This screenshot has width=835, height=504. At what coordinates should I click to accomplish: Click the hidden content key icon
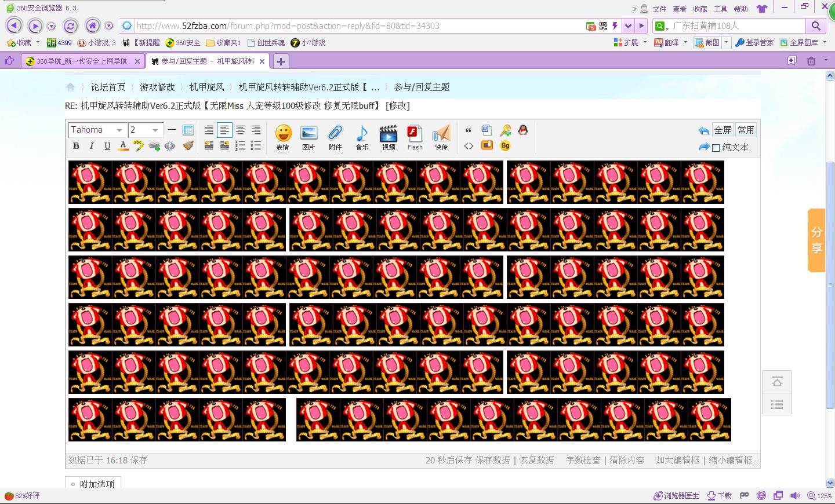[506, 130]
